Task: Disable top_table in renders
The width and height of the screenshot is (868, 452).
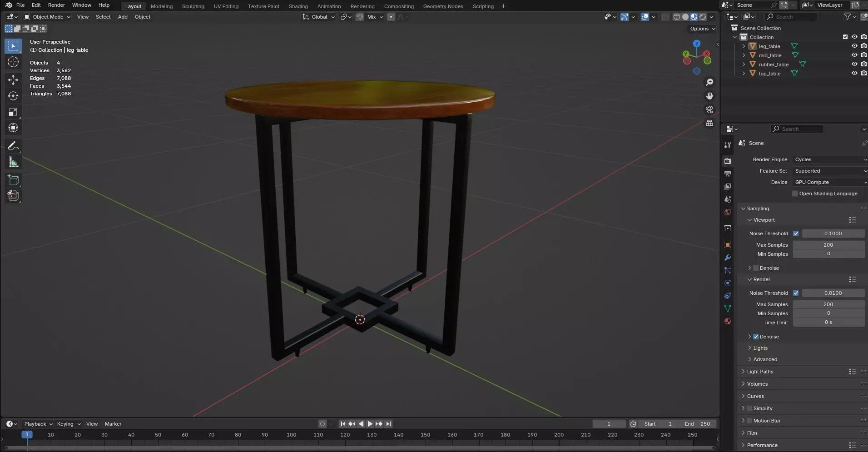Action: pyautogui.click(x=863, y=73)
